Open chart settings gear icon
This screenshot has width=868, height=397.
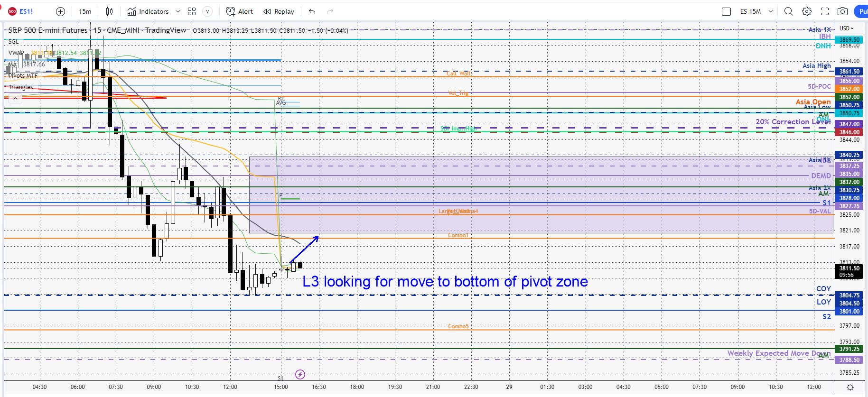pos(807,11)
